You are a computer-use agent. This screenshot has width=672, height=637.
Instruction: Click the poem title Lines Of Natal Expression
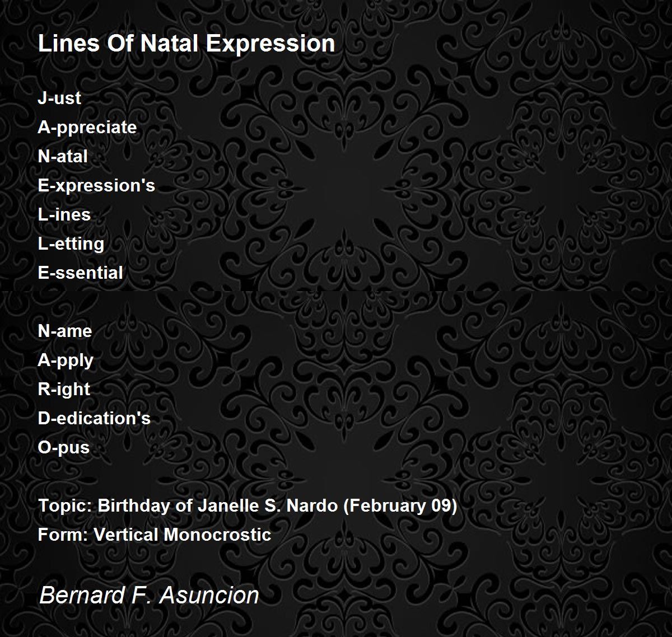[186, 44]
